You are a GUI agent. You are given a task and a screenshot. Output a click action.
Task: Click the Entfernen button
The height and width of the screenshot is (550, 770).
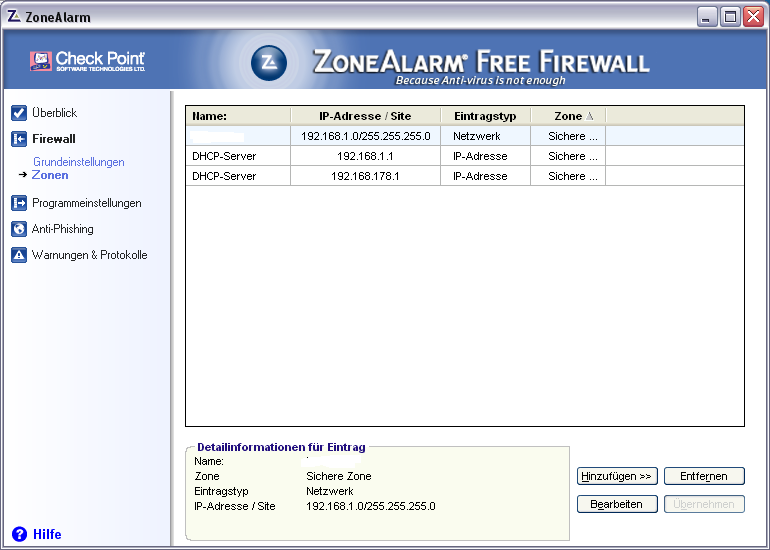[704, 476]
